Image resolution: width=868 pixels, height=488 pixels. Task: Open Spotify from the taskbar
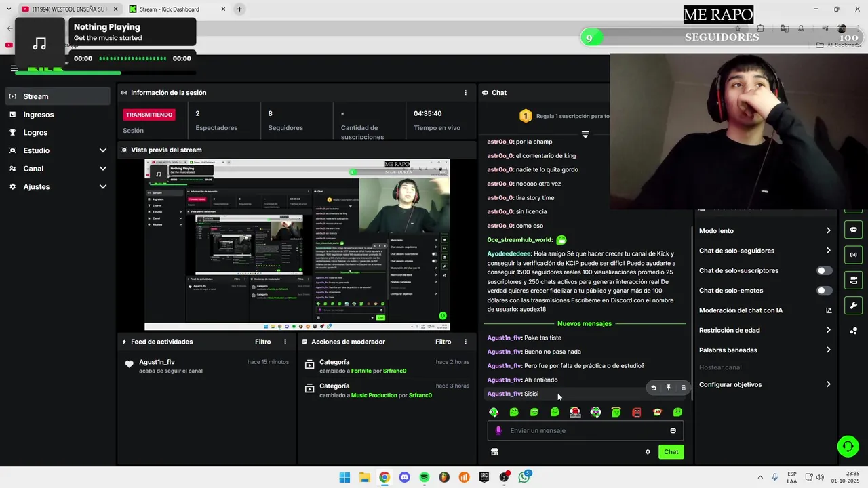click(x=425, y=477)
